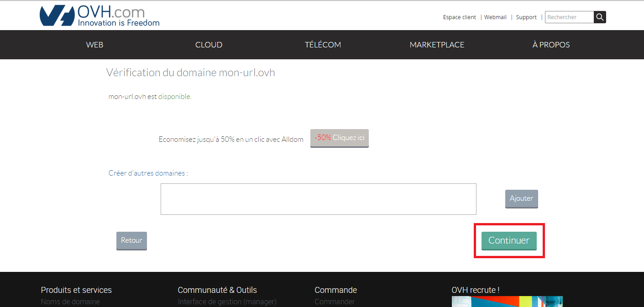Image resolution: width=644 pixels, height=307 pixels.
Task: Open the Webmail link
Action: click(x=495, y=17)
